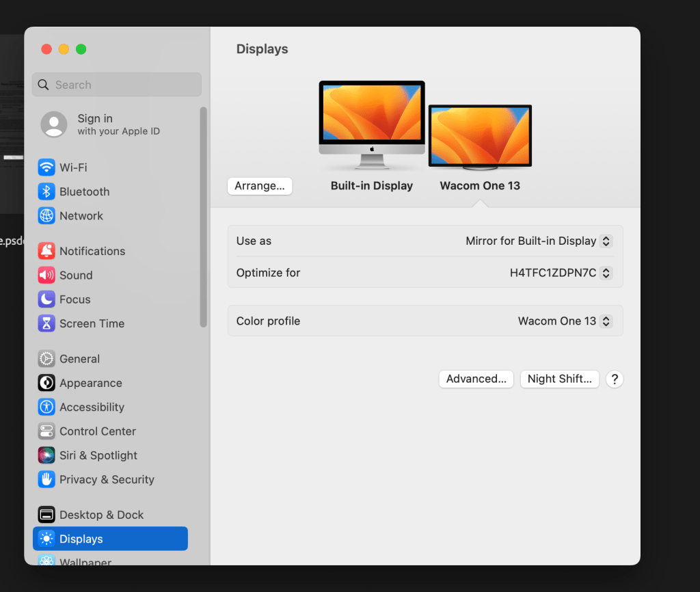This screenshot has width=700, height=592.
Task: Click the Privacy & Security hand icon
Action: coord(46,480)
